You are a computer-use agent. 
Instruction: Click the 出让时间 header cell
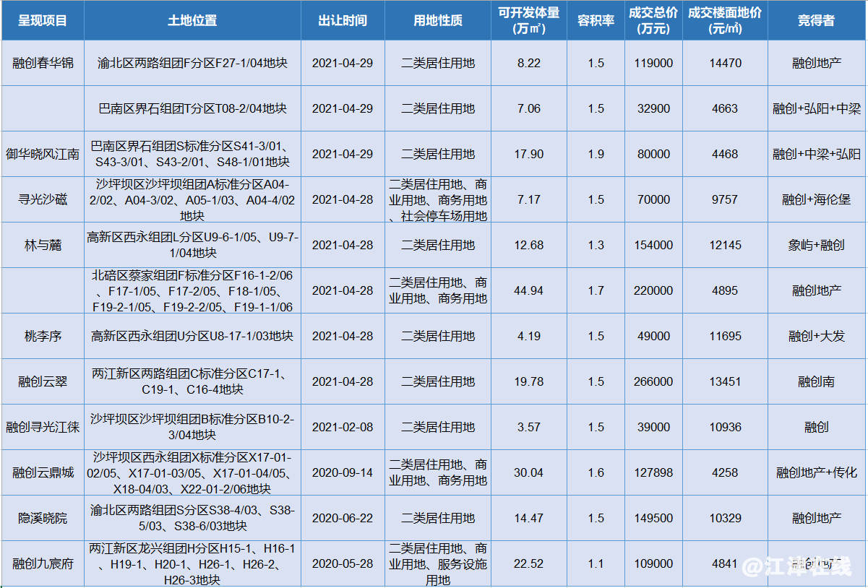click(x=343, y=20)
